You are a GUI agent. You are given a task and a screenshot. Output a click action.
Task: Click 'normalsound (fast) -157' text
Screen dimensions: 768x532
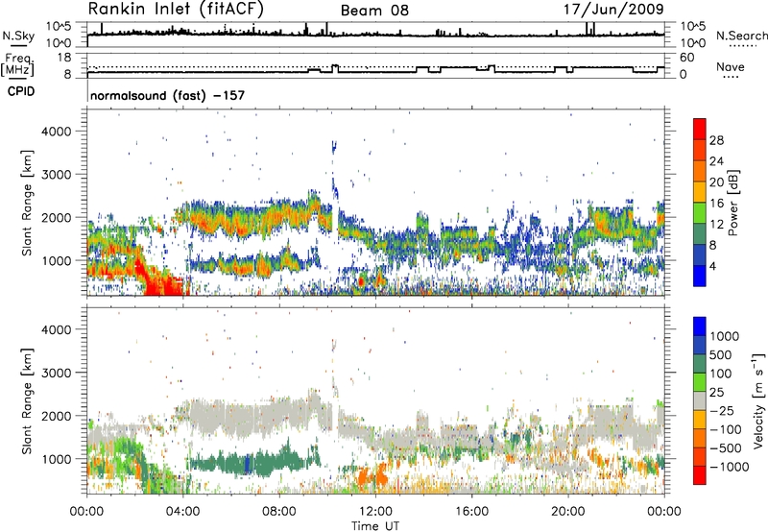point(167,95)
